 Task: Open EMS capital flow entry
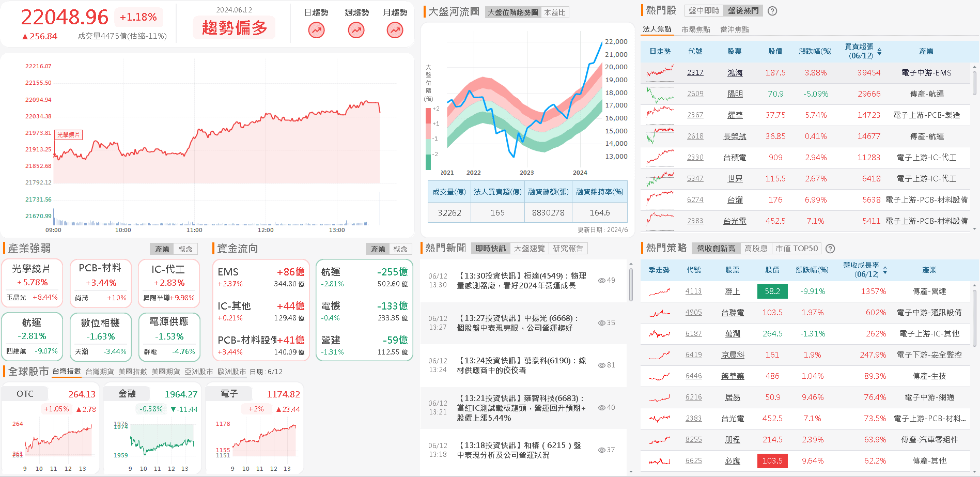point(261,277)
